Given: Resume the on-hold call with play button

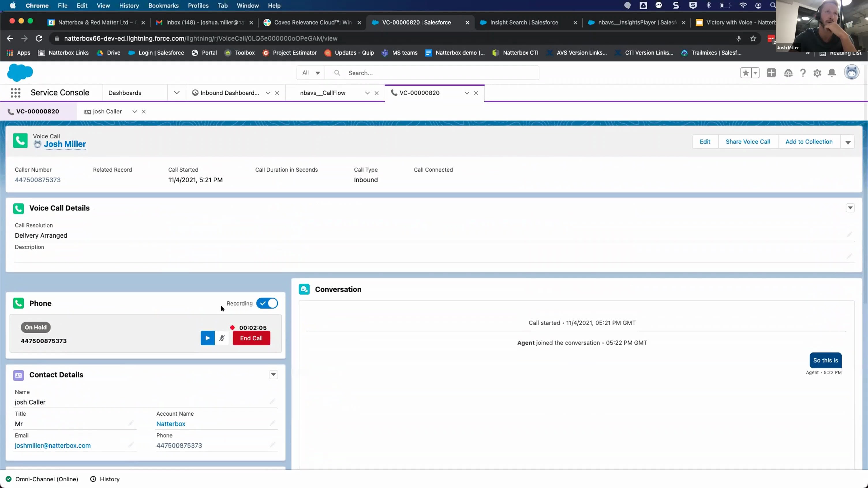Looking at the screenshot, I should (207, 338).
